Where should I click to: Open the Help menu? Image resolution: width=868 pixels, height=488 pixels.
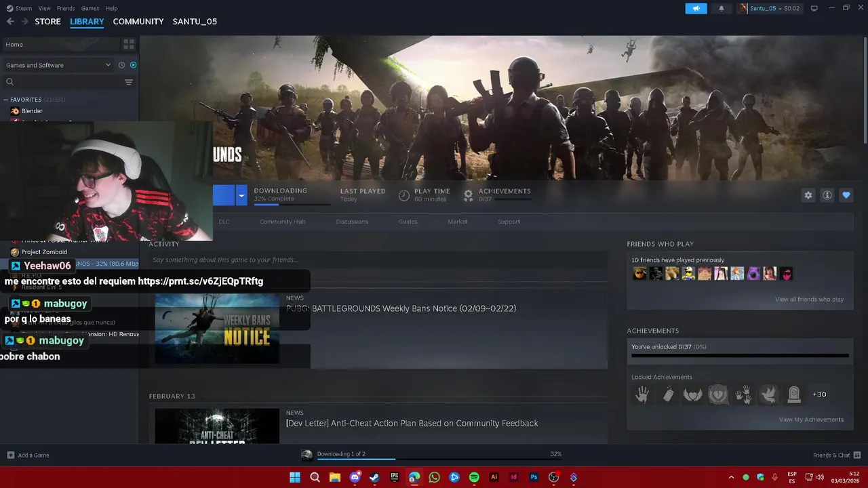click(112, 8)
